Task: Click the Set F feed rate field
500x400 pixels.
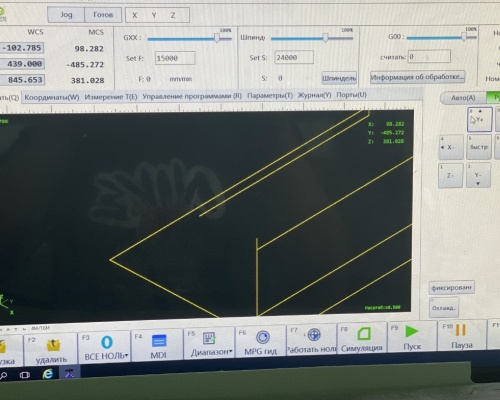Action: click(x=175, y=58)
